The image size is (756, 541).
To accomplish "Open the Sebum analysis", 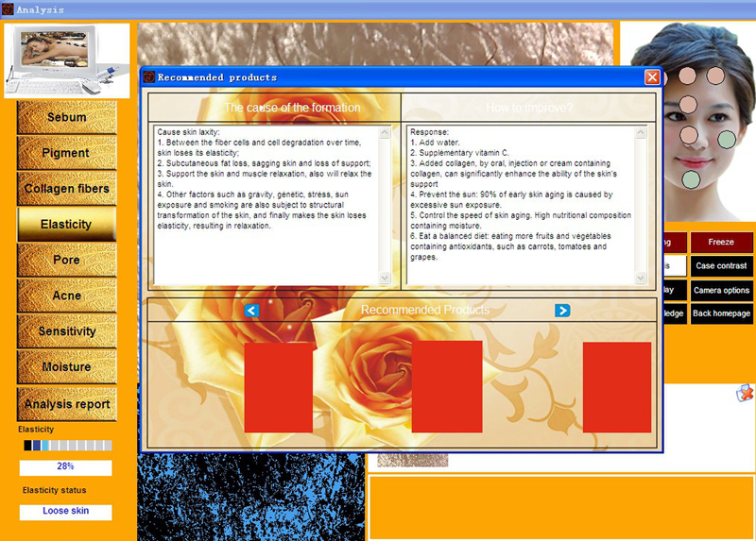I will click(67, 117).
